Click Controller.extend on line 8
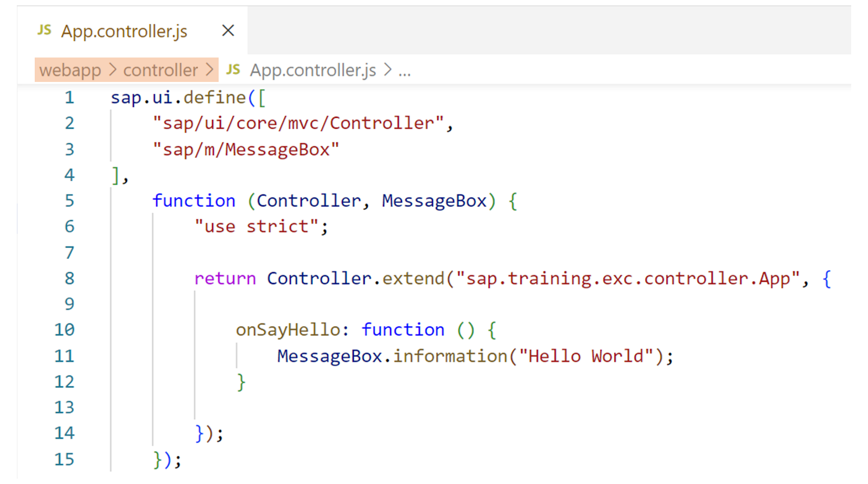Screen dimensions: 868x484 356,278
